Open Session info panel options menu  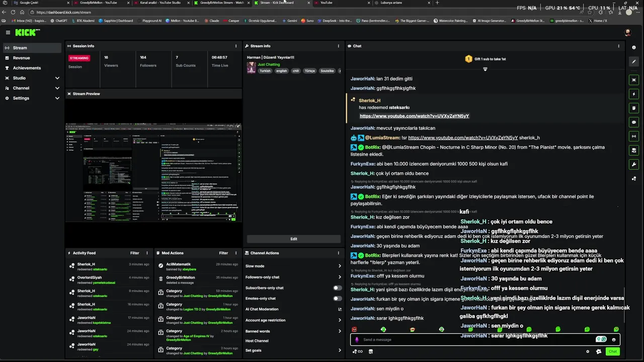[236, 46]
